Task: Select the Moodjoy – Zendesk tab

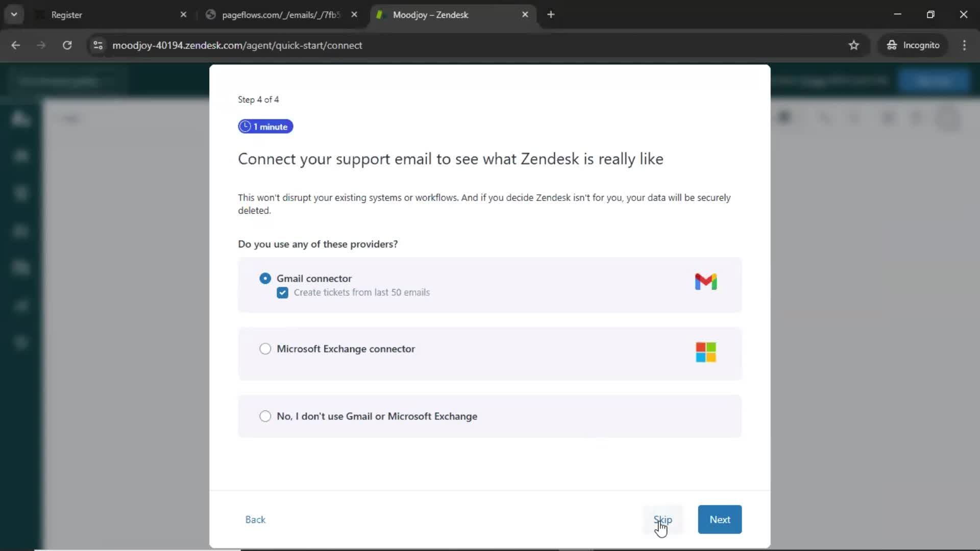Action: 452,15
